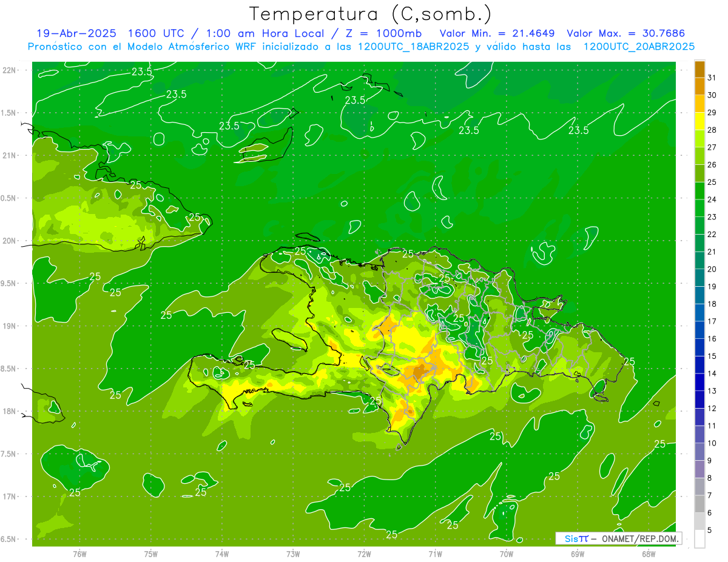Click the legend value "26" on the color scale
The image size is (728, 562).
click(712, 164)
